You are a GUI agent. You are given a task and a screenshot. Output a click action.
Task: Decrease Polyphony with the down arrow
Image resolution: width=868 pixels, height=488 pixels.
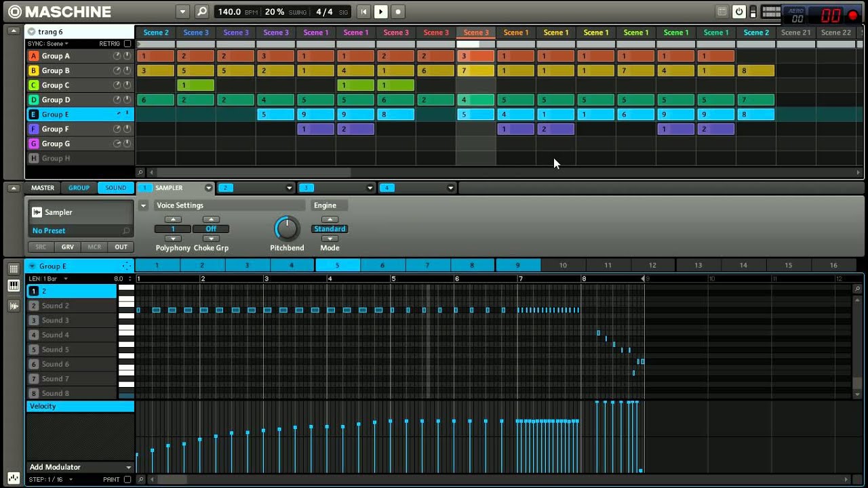coord(173,239)
